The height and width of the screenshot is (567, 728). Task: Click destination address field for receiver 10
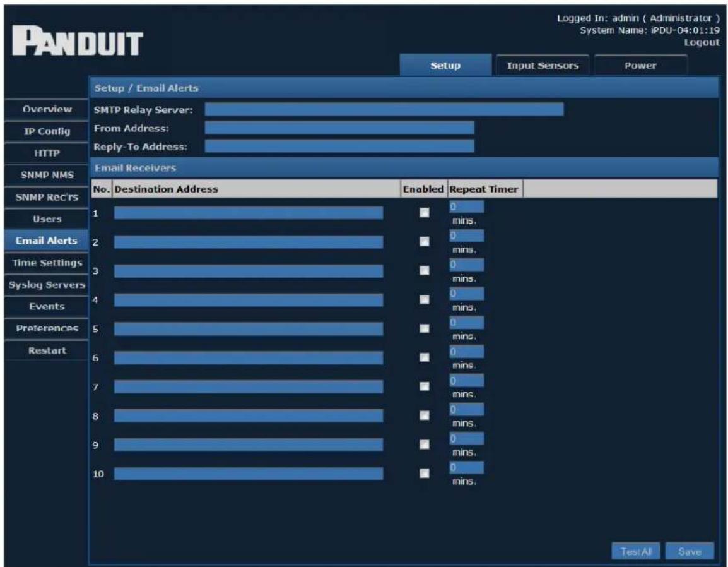click(249, 474)
